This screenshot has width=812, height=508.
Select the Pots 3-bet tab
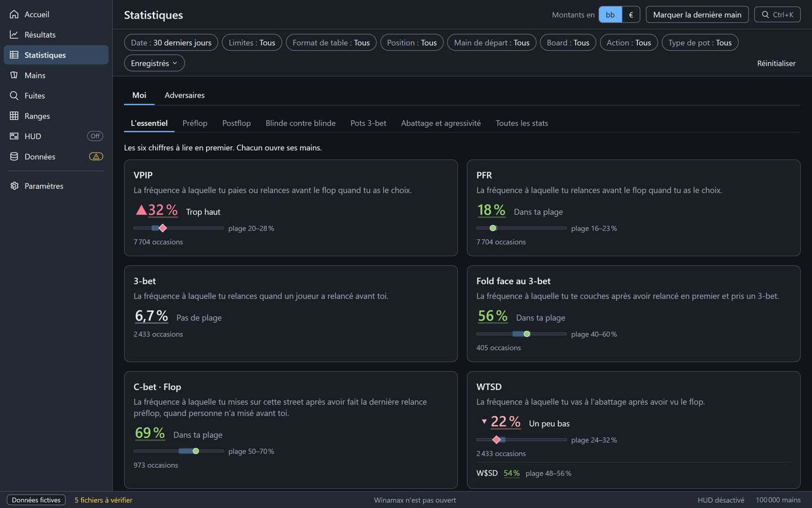tap(368, 123)
